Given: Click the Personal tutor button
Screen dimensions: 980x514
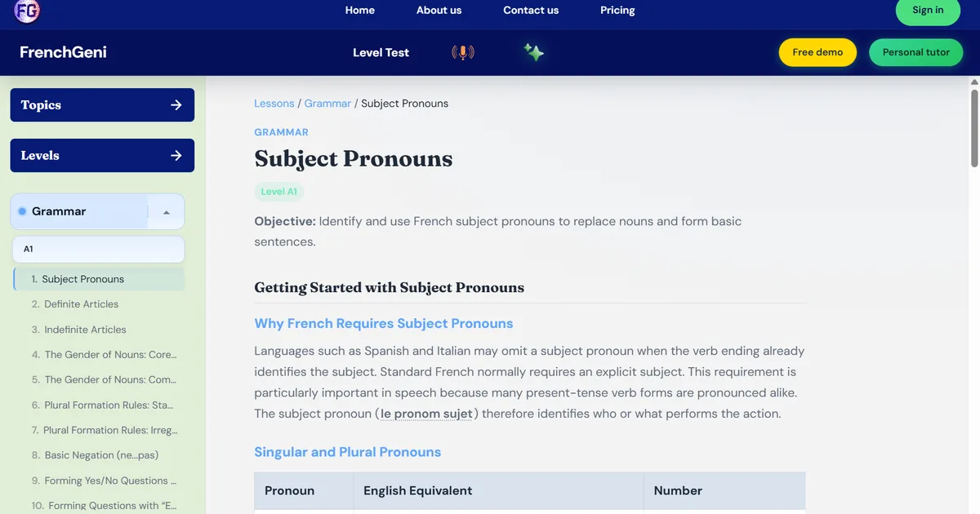Looking at the screenshot, I should 916,52.
